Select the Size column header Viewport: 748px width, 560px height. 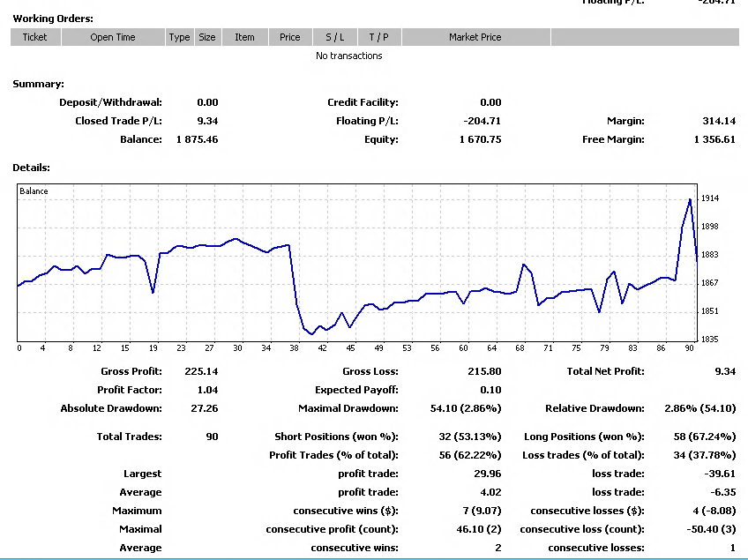[x=207, y=37]
